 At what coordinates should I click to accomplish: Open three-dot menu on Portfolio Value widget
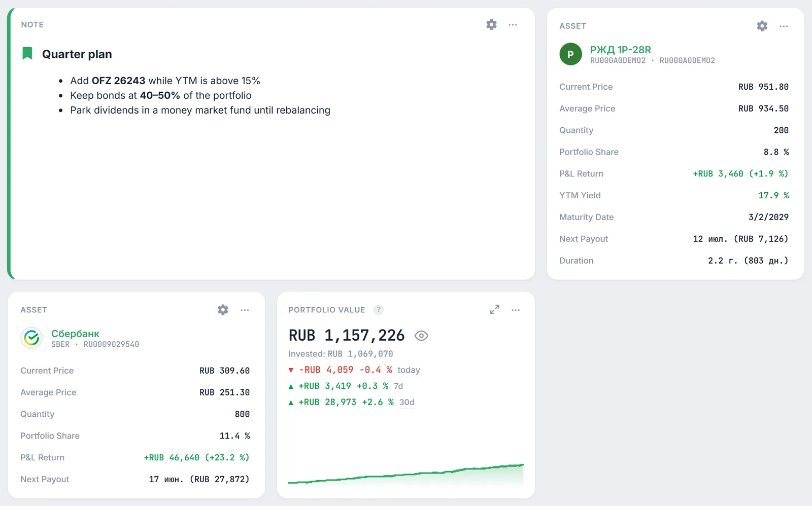pos(516,310)
